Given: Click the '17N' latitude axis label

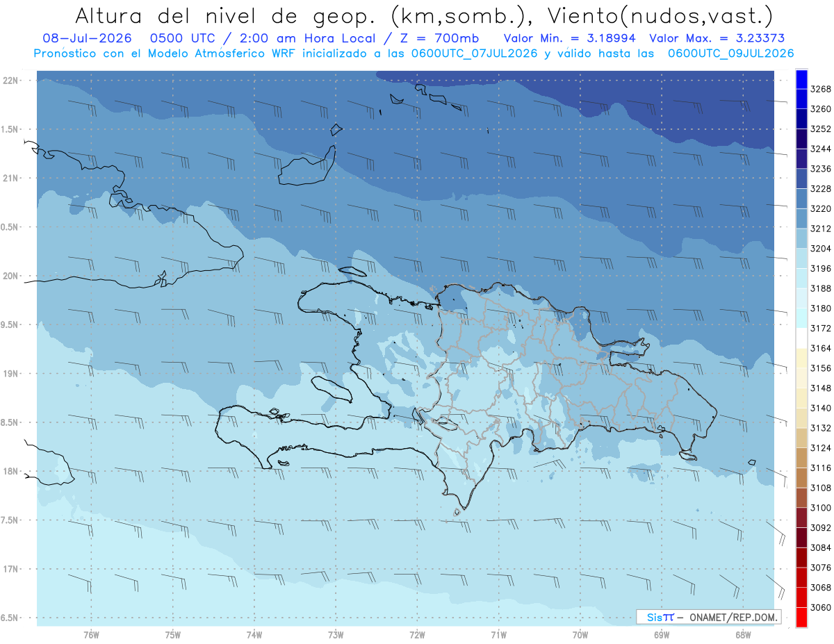Looking at the screenshot, I should [x=10, y=569].
